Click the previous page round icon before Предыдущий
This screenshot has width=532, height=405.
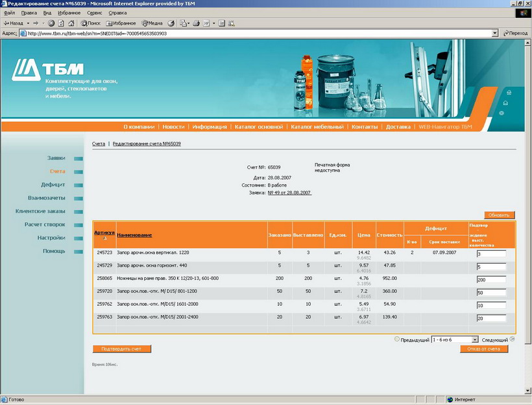[397, 339]
